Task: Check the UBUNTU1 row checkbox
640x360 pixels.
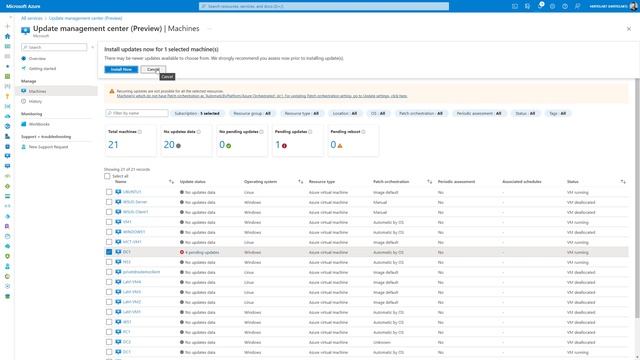Action: point(109,192)
